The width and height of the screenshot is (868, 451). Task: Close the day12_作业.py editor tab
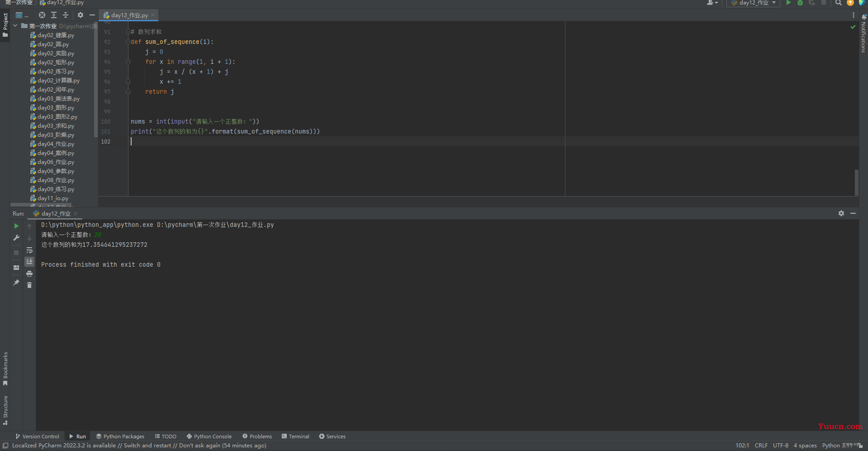coord(153,15)
